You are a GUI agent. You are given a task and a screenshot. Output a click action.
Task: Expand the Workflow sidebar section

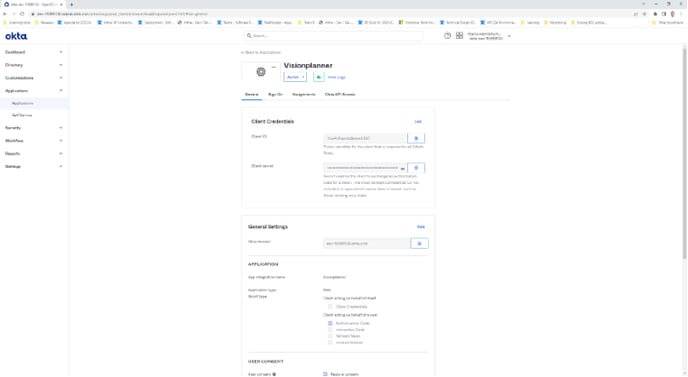tap(34, 141)
